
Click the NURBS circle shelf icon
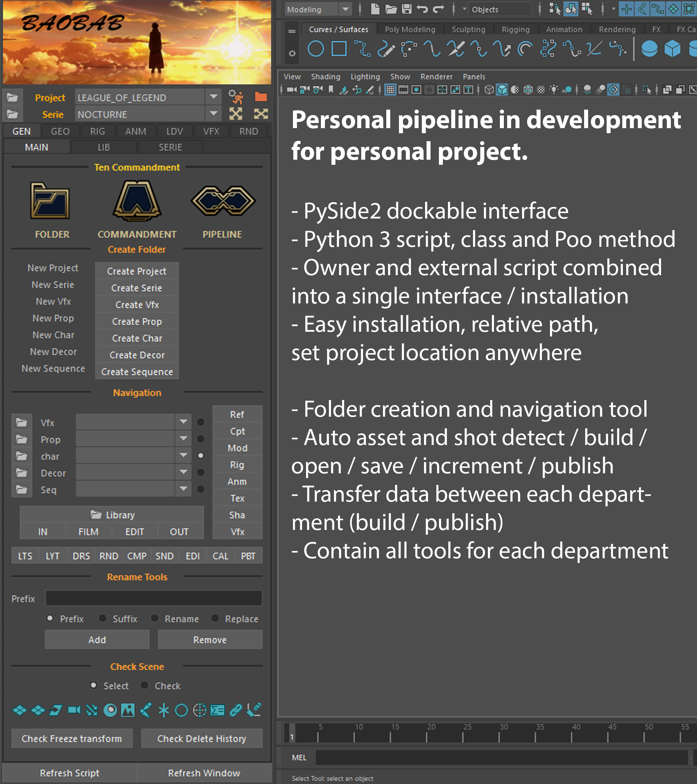point(315,49)
